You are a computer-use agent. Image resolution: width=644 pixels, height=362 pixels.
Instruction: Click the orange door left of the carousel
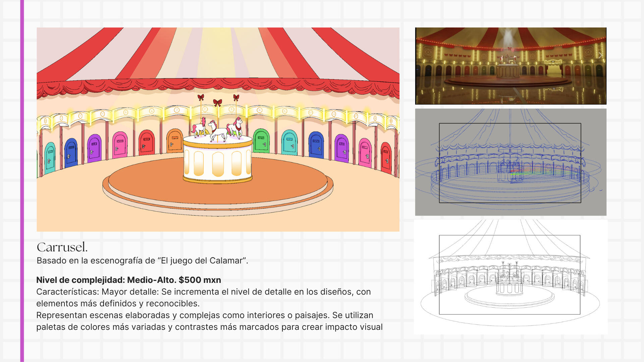174,141
